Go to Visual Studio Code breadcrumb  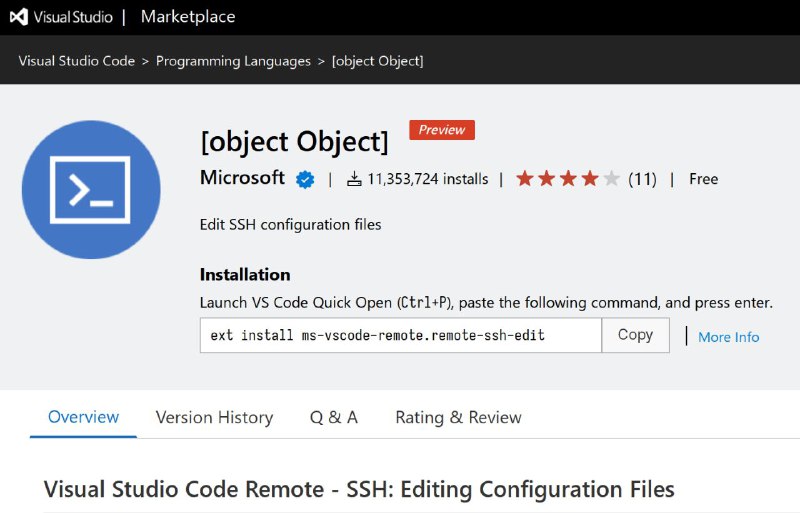point(77,61)
